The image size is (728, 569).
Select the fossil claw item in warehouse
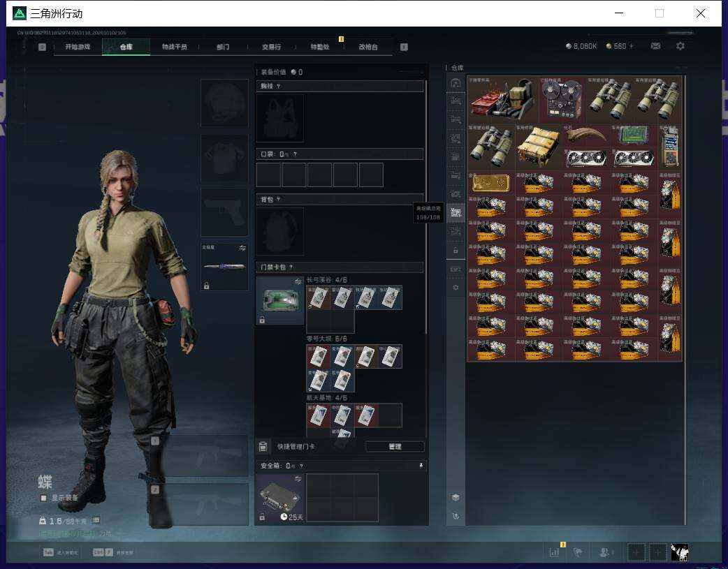[586, 135]
